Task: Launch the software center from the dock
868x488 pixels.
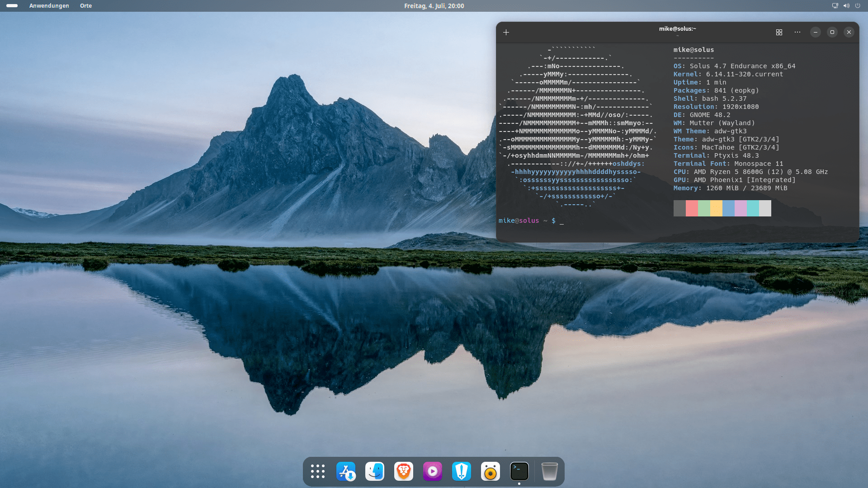Action: [x=346, y=471]
